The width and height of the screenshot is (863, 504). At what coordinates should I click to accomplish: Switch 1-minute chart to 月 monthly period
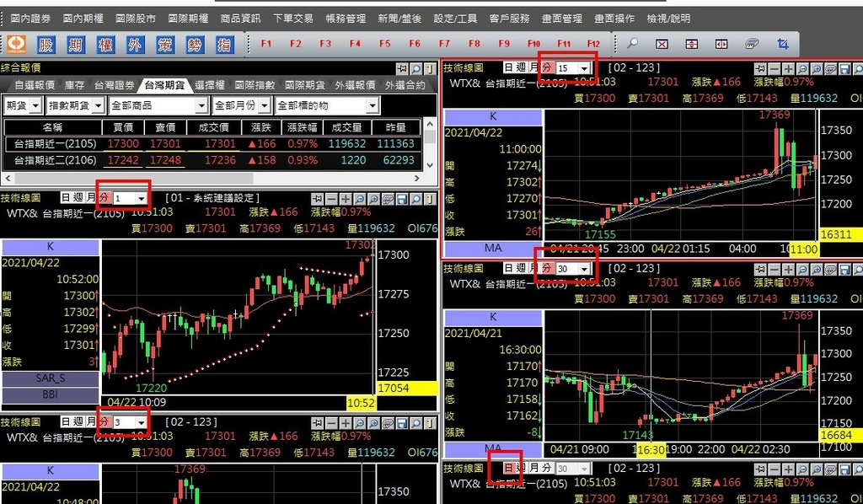click(91, 197)
